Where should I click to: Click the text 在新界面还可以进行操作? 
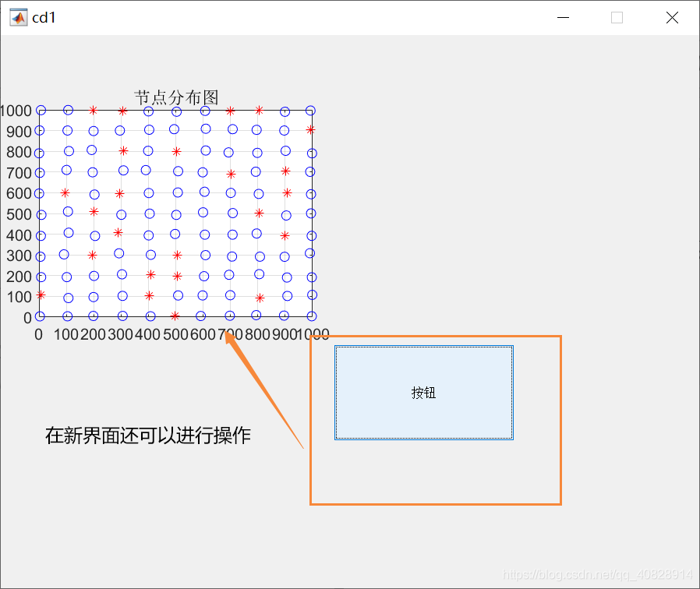click(148, 435)
